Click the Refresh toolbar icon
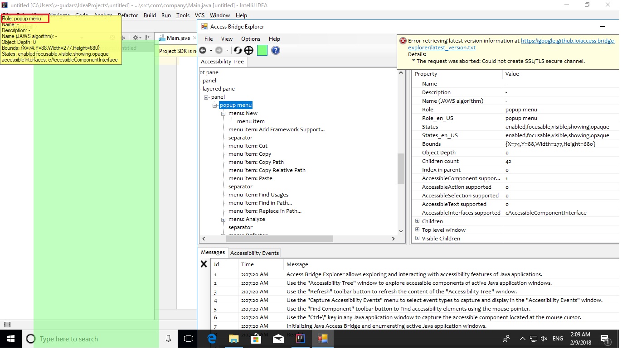Screen dimensions: 622x364 (238, 50)
